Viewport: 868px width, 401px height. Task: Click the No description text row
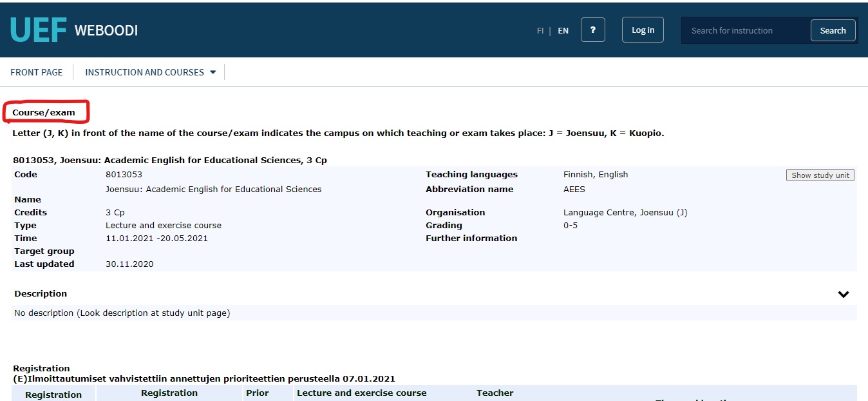tap(122, 313)
